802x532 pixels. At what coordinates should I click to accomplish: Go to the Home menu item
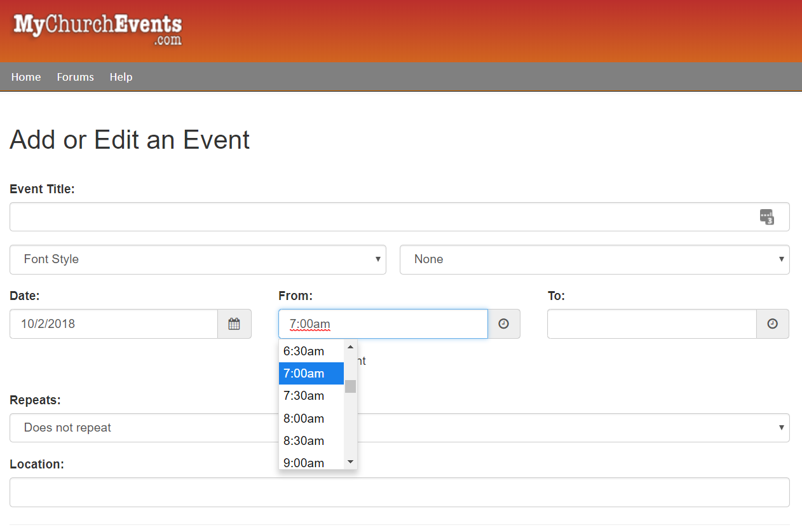26,77
